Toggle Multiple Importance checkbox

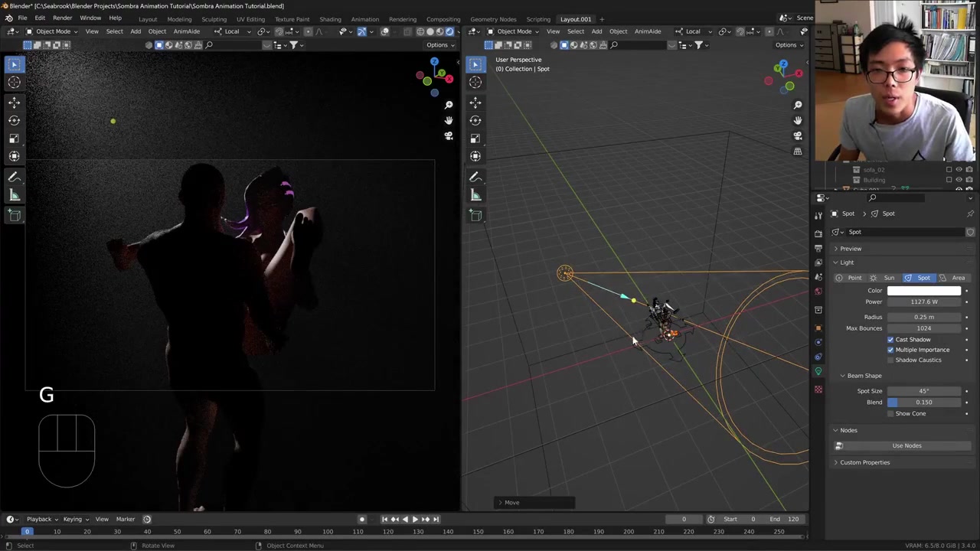click(x=890, y=350)
